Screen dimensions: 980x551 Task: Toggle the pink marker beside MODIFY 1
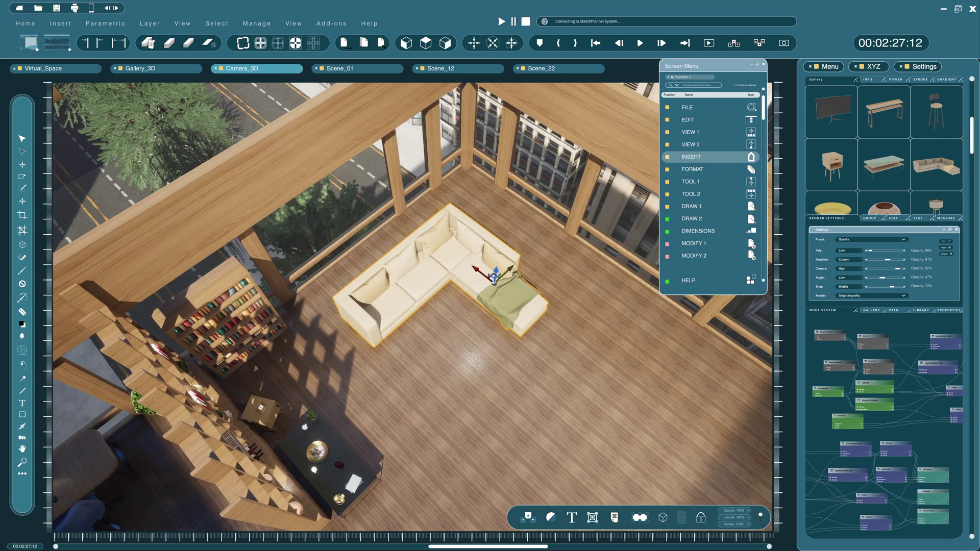click(667, 243)
